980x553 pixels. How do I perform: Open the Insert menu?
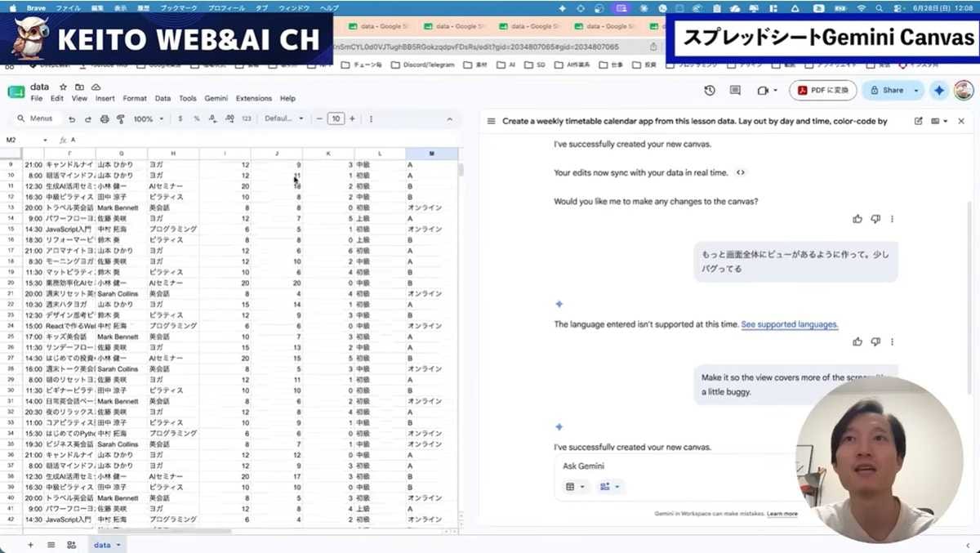105,98
